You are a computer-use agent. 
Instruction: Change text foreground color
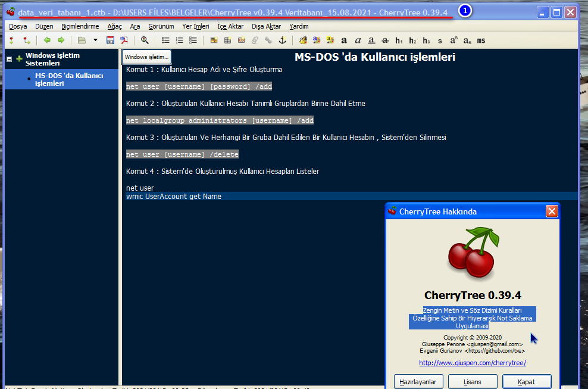point(317,40)
